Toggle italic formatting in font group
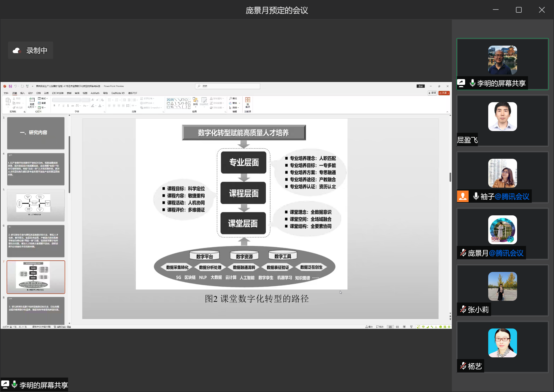Image resolution: width=554 pixels, height=392 pixels. tap(59, 106)
